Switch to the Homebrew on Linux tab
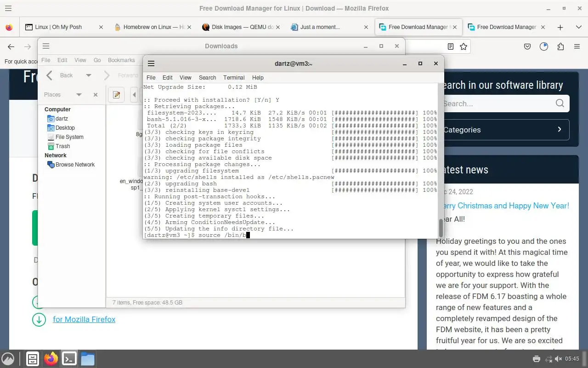588x368 pixels. click(x=153, y=27)
